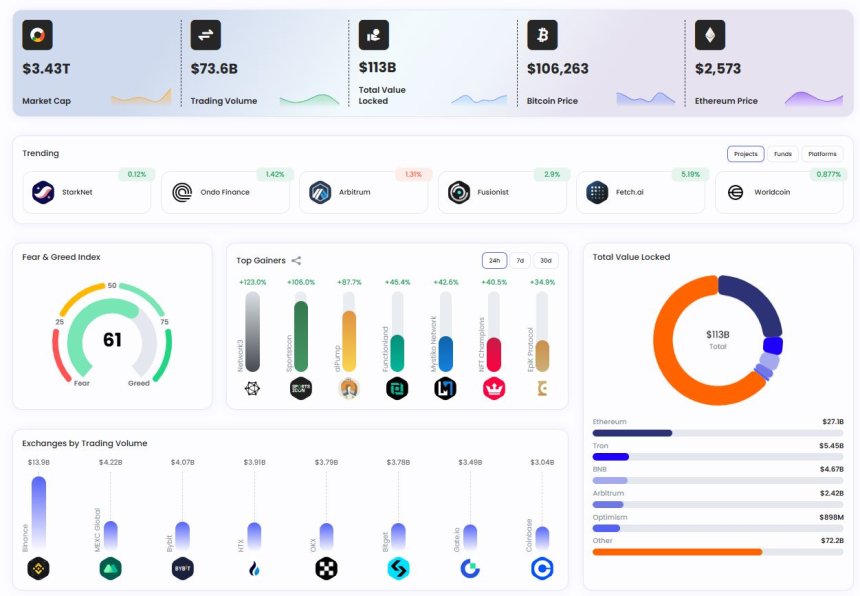Click the Trading Volume arrows icon

tap(206, 35)
